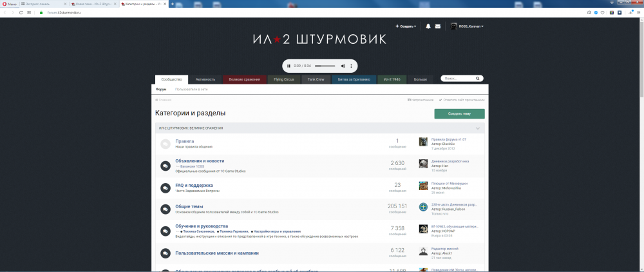Viewport: 644px width, 272px height.
Task: Open Настройки игры и управления subforum
Action: click(x=276, y=232)
